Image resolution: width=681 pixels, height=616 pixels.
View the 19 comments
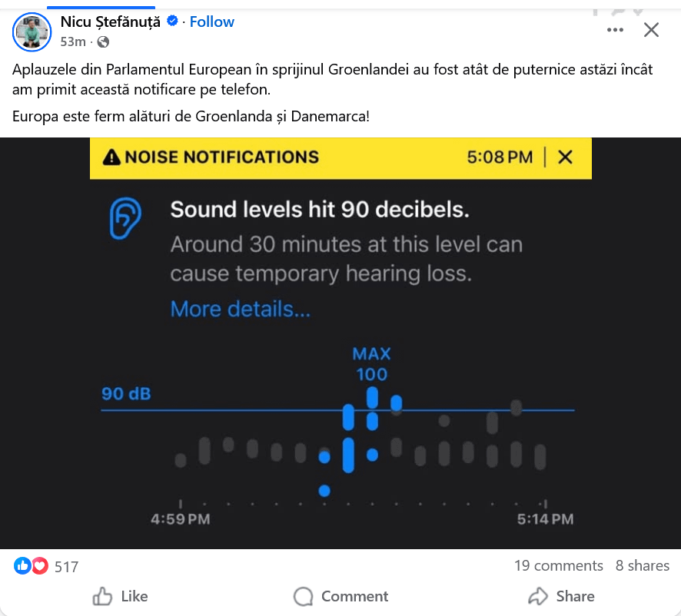tap(558, 565)
